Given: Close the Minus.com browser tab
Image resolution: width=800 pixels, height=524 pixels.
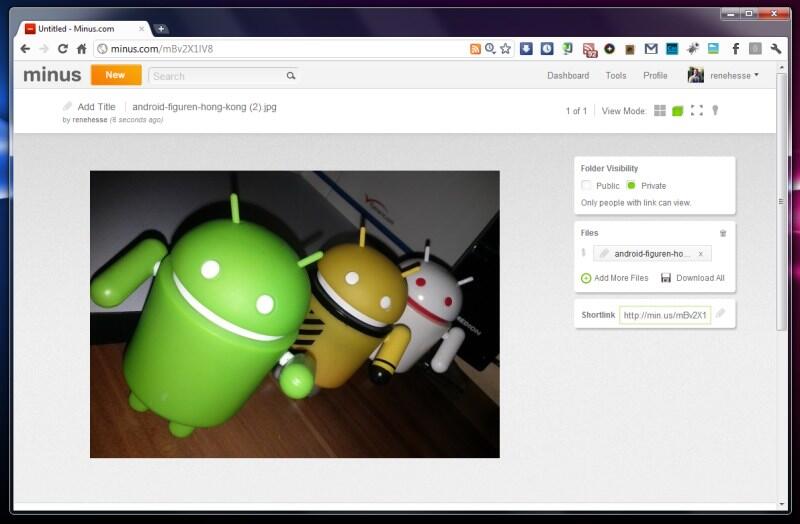Looking at the screenshot, I should pyautogui.click(x=142, y=29).
